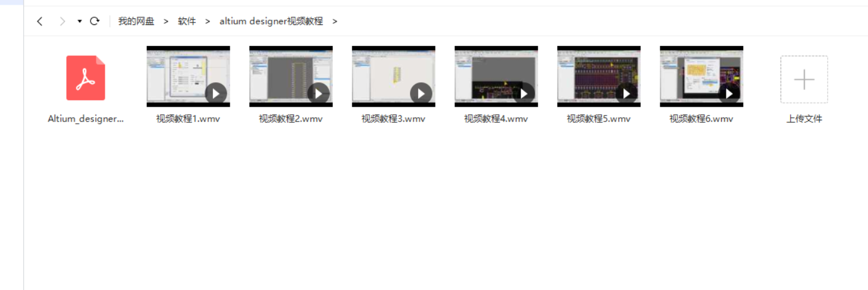The height and width of the screenshot is (290, 868).
Task: Play 视频教程3.wmv with play icon
Action: [x=421, y=93]
